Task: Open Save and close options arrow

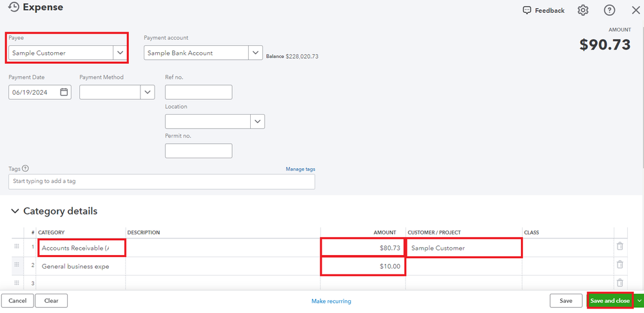Action: coord(639,301)
